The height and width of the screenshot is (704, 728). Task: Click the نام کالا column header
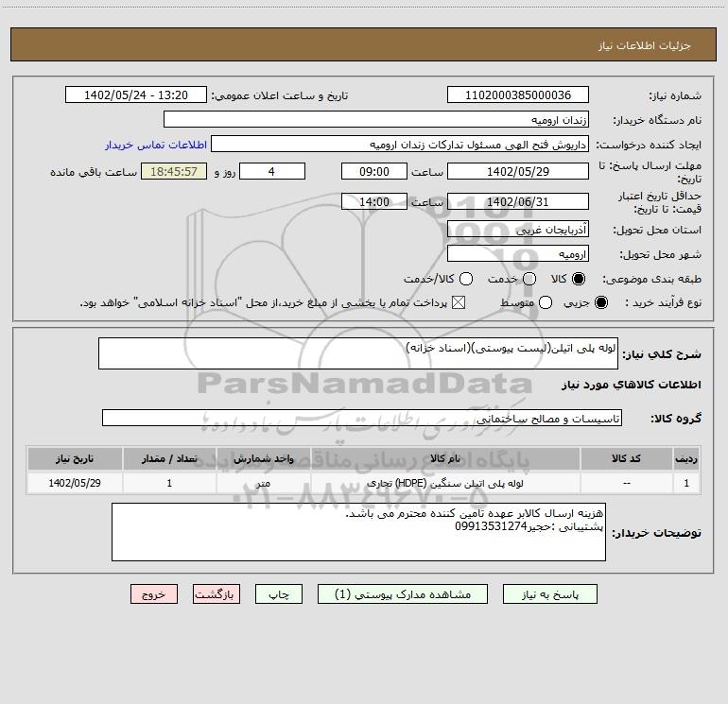[444, 458]
